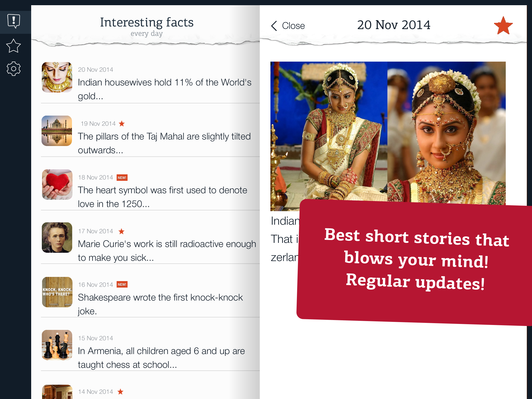Click the Interesting facts header title
Screen dimensions: 532x399
[147, 22]
